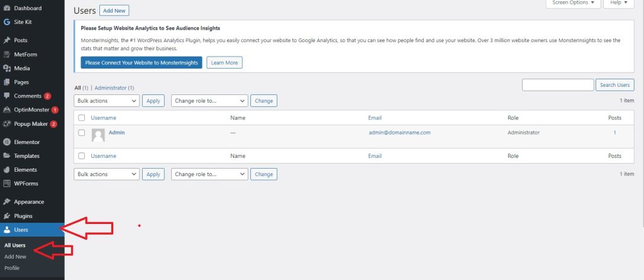Click the top Apply button
Viewport: 644px width, 280px height.
pyautogui.click(x=153, y=101)
